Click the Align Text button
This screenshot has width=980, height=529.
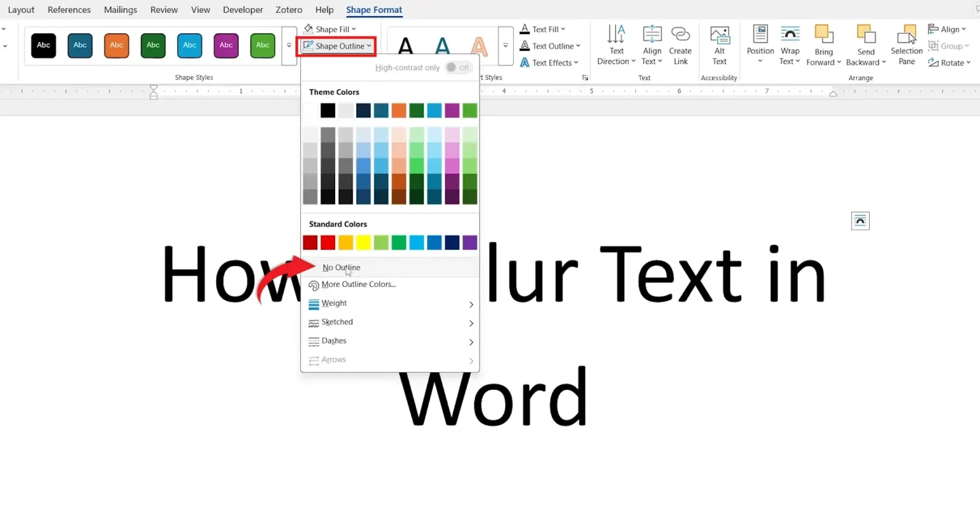pyautogui.click(x=652, y=45)
